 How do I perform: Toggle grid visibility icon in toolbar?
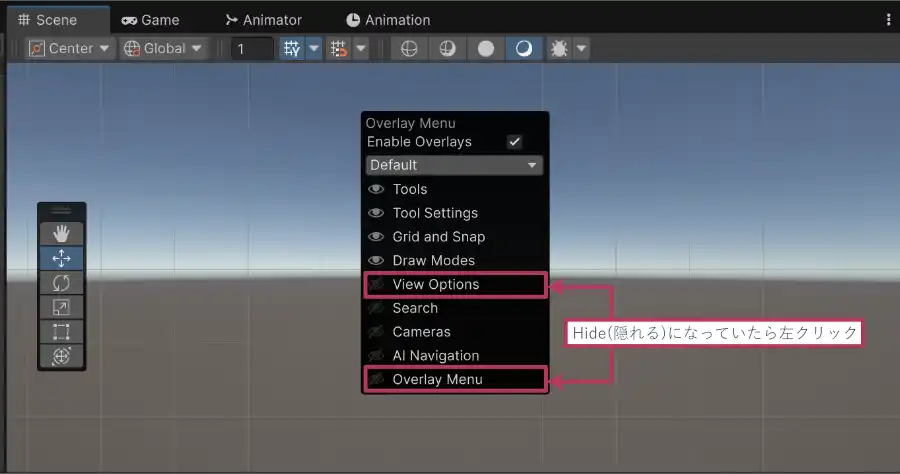pos(292,48)
